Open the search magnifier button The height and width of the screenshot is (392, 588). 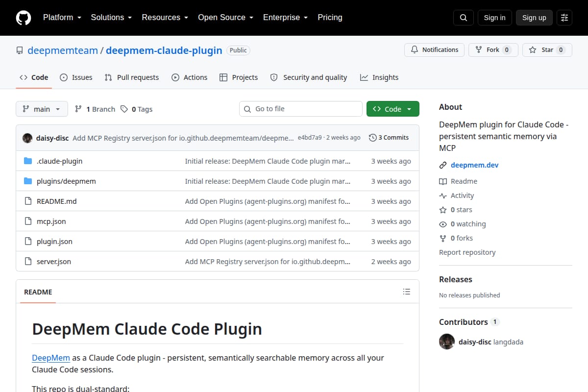464,18
